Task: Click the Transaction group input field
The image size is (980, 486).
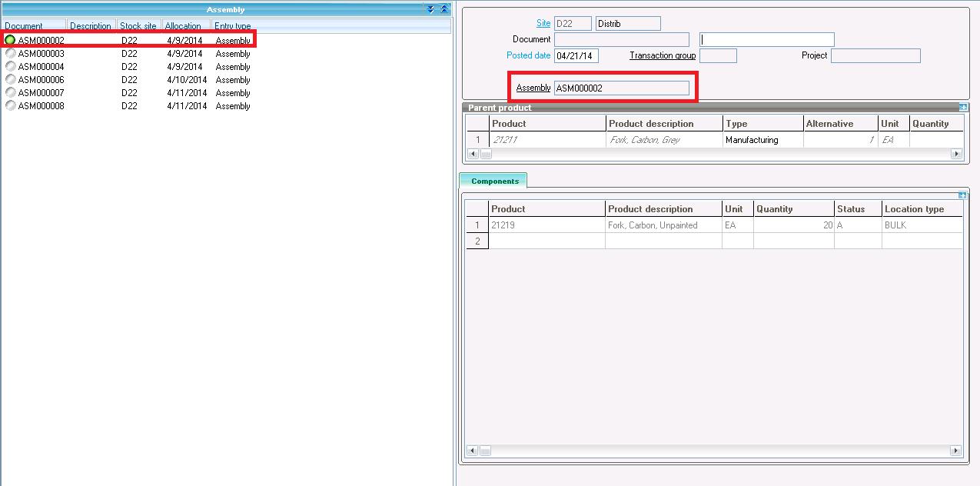Action: tap(719, 55)
